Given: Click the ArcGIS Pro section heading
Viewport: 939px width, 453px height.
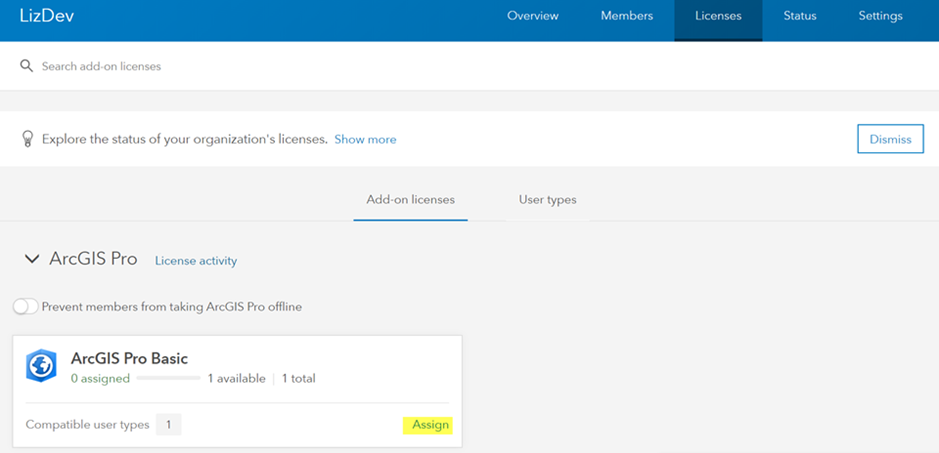Looking at the screenshot, I should (x=93, y=259).
